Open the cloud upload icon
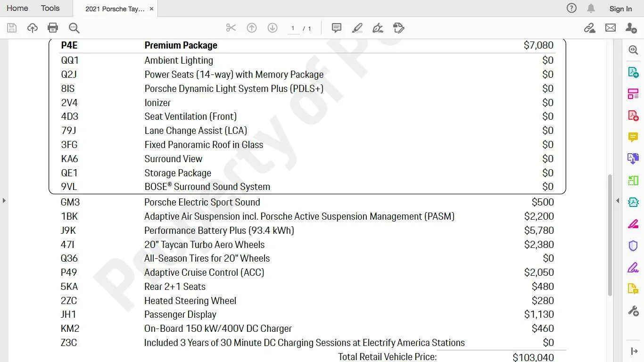This screenshot has height=362, width=644. [x=33, y=28]
